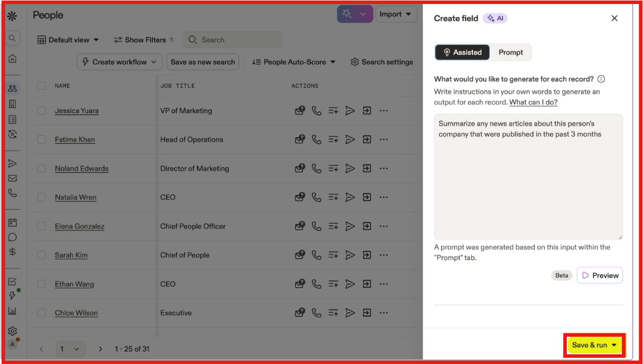Viewport: 643px width, 364px height.
Task: Click the send sequence icon for Natalia Wren
Action: point(350,197)
